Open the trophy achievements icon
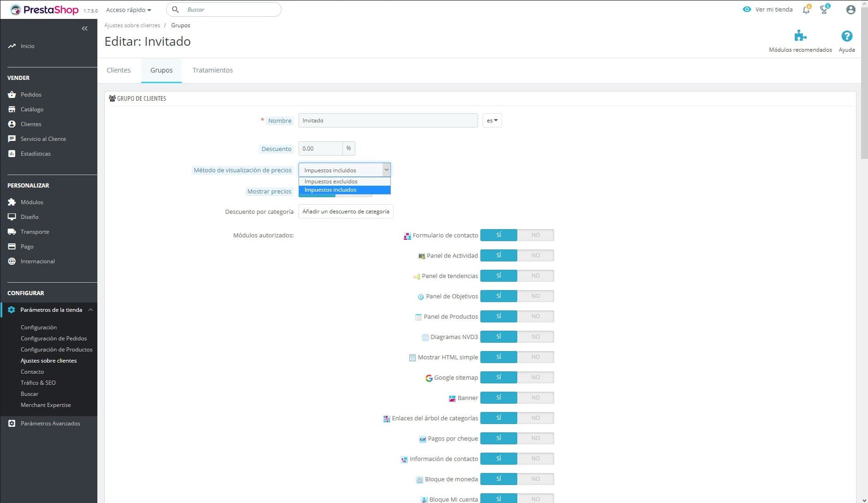 (x=824, y=10)
